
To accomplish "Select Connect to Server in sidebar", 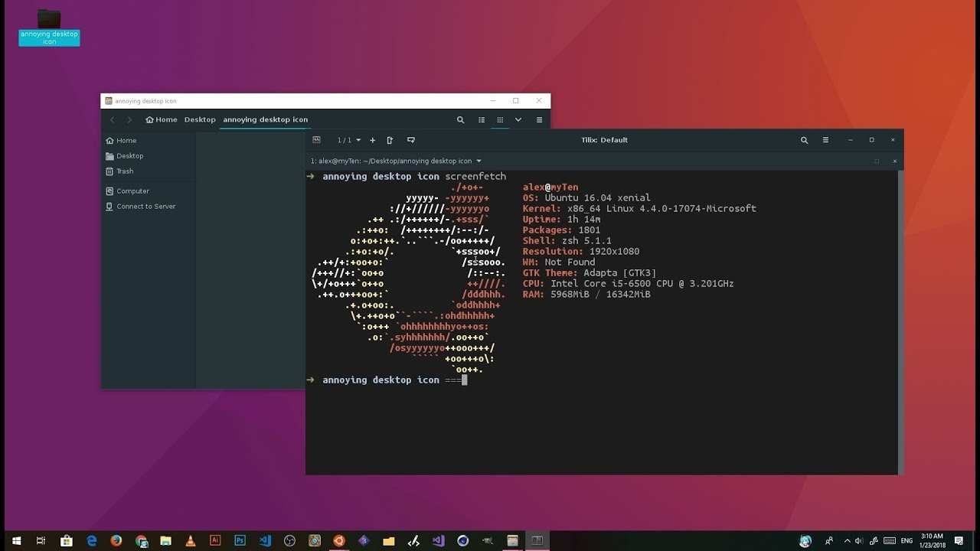I will click(x=141, y=207).
